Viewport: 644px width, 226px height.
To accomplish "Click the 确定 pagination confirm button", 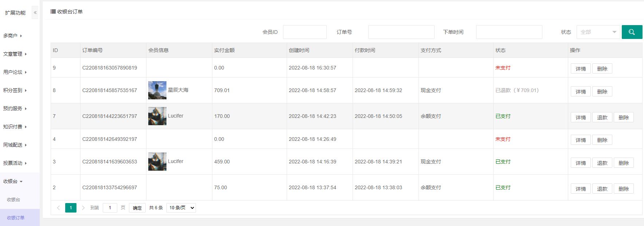I will [x=137, y=208].
